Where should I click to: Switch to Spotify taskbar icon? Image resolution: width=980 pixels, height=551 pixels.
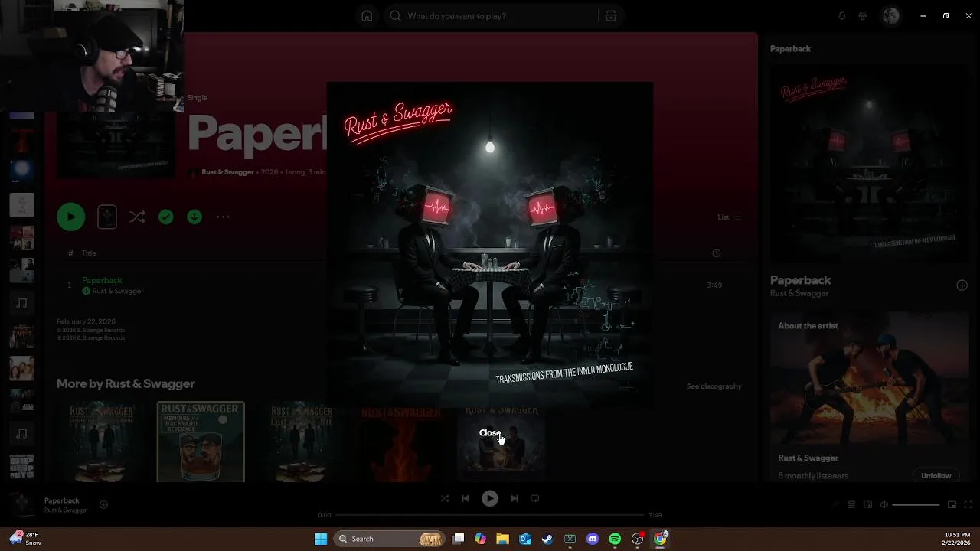(x=615, y=539)
